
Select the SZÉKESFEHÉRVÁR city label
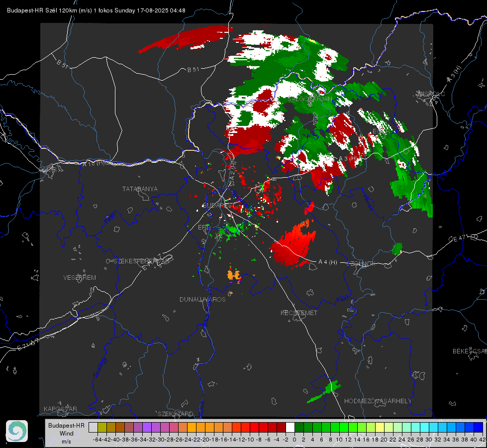[x=143, y=261]
